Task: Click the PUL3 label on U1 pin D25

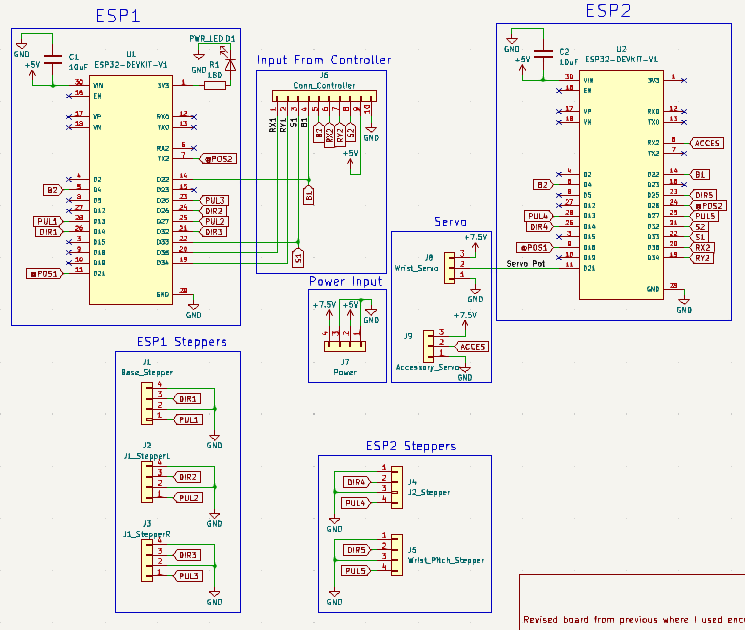Action: [x=214, y=200]
